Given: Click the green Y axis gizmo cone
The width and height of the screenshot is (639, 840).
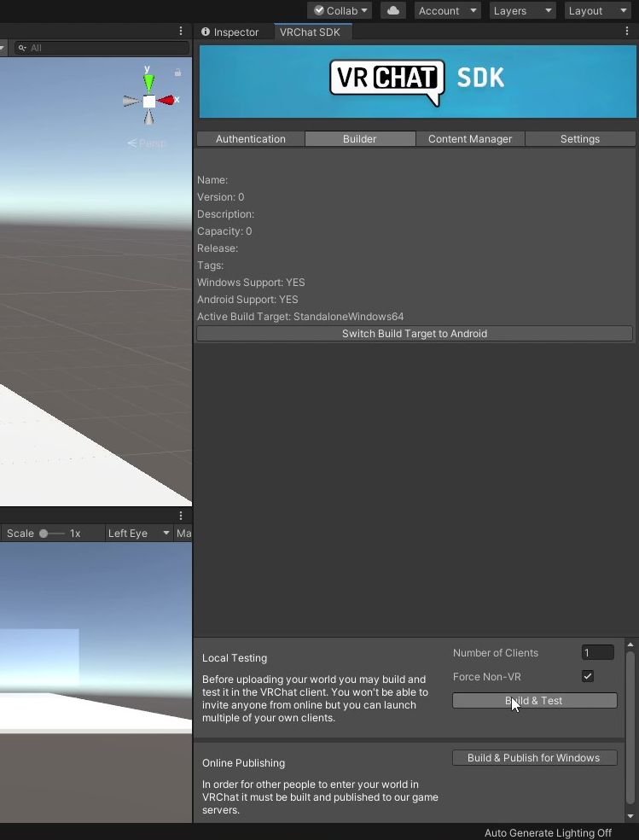Looking at the screenshot, I should 148,83.
